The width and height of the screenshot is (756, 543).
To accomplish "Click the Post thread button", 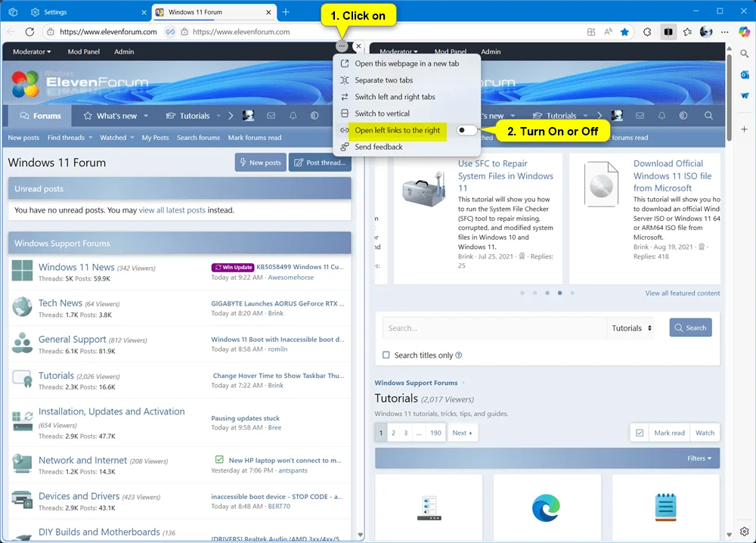I will pyautogui.click(x=320, y=163).
